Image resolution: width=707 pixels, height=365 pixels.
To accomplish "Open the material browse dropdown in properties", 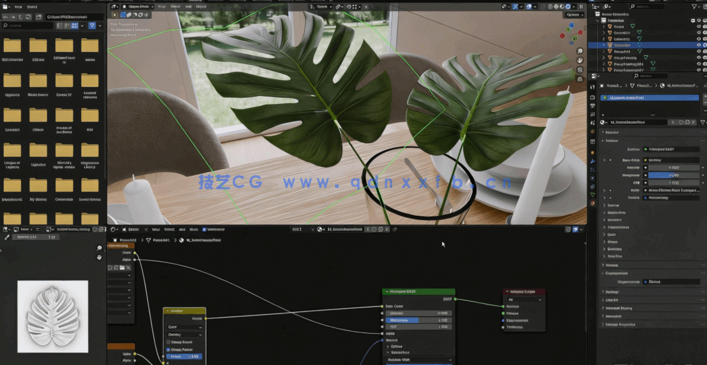I will (x=604, y=122).
